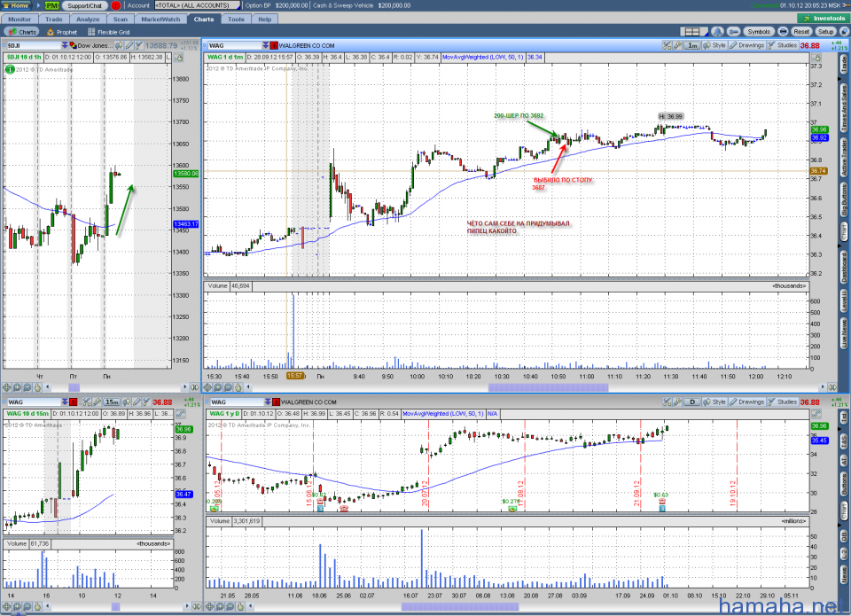Click the wrench icon on WAG 1m chart
The image size is (851, 616).
tap(677, 45)
